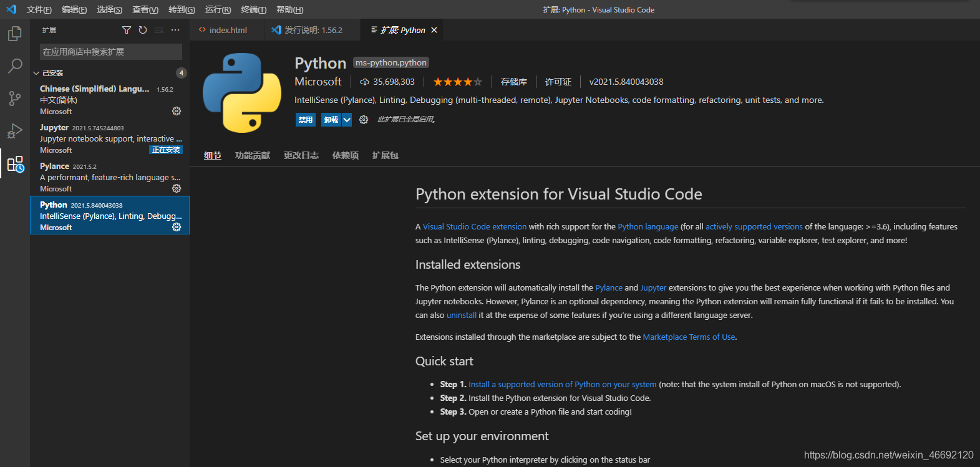Open Run and Debug view

pyautogui.click(x=14, y=131)
